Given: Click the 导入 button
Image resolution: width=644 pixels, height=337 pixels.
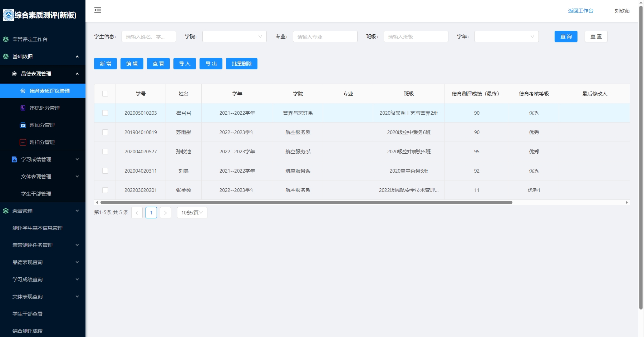Looking at the screenshot, I should 185,64.
